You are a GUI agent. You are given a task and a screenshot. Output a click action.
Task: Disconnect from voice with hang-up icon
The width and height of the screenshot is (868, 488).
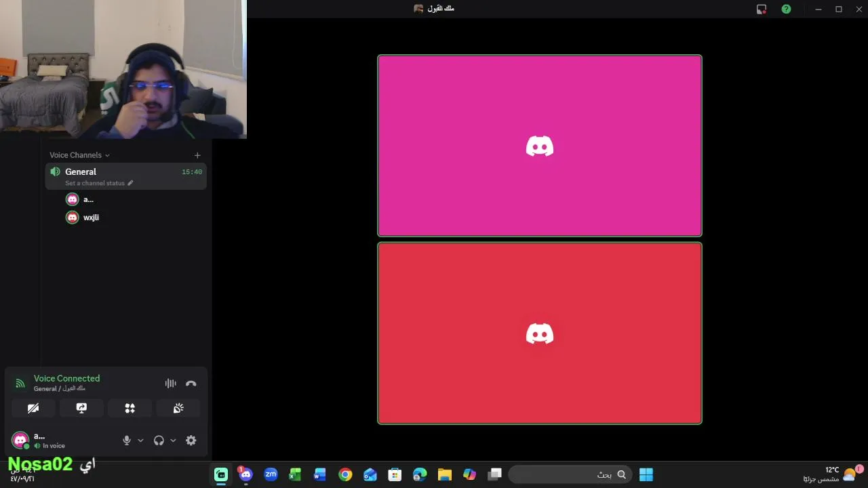pyautogui.click(x=191, y=383)
